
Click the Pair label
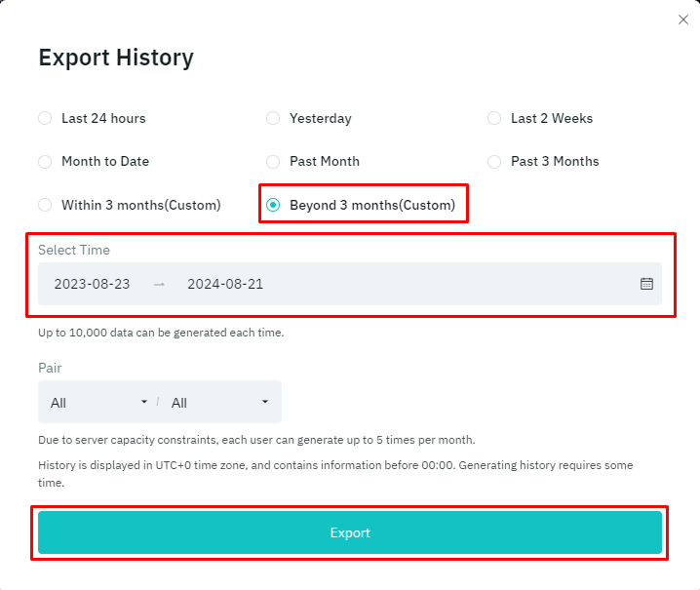click(50, 368)
